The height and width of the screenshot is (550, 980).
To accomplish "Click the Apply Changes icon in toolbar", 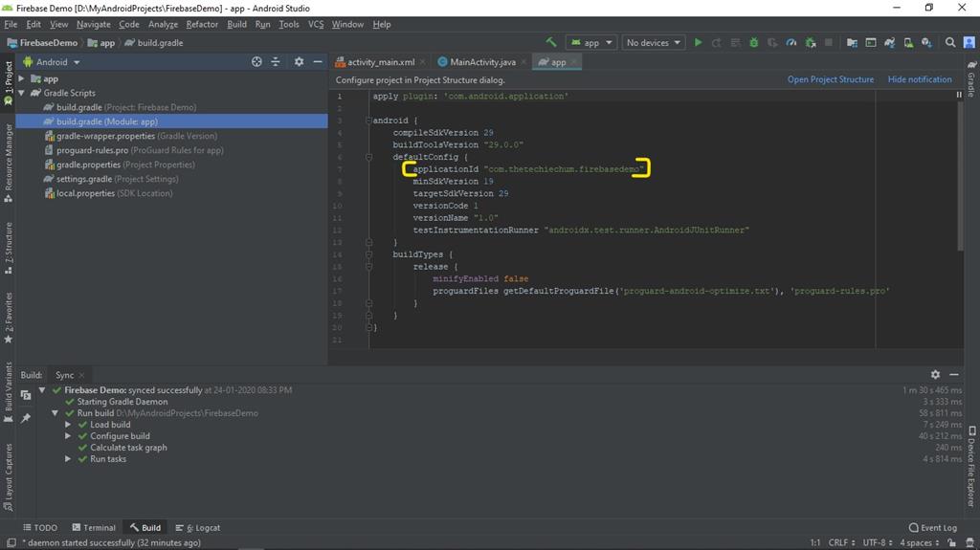I will click(716, 42).
